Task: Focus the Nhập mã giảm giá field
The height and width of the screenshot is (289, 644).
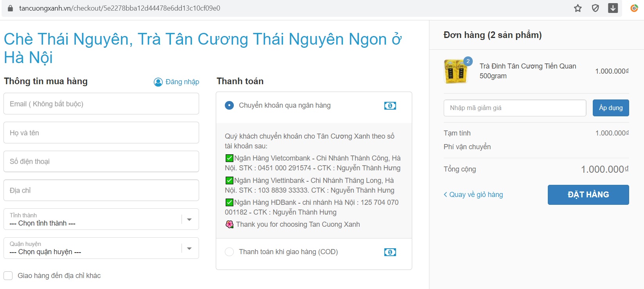Action: pyautogui.click(x=515, y=108)
